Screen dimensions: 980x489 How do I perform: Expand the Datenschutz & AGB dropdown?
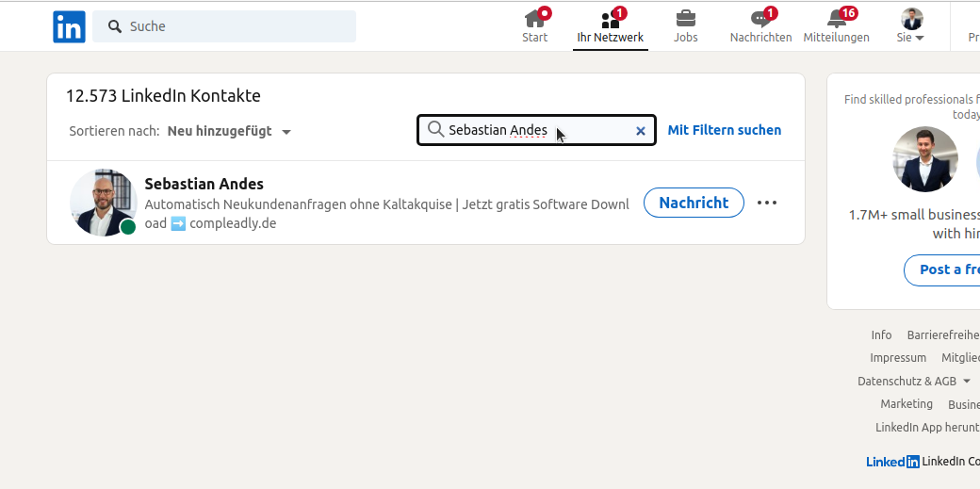[x=914, y=381]
